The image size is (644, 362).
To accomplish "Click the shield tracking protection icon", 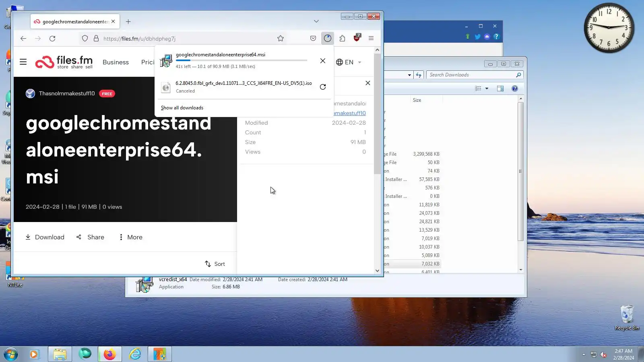I will (85, 39).
